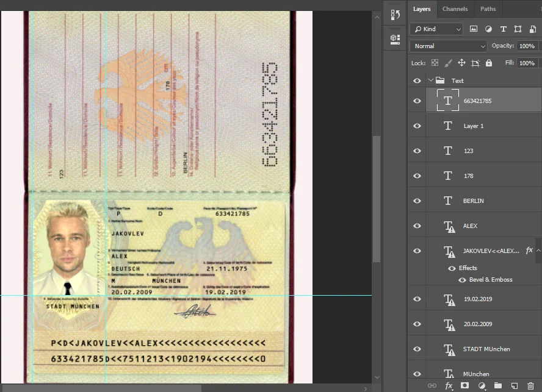The height and width of the screenshot is (392, 542).
Task: Click the lock transparent pixels icon
Action: [x=435, y=63]
